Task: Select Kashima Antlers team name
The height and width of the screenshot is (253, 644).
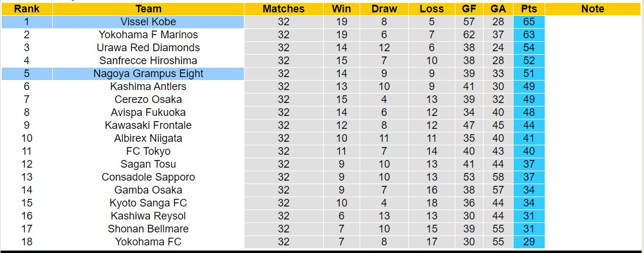Action: click(x=148, y=86)
